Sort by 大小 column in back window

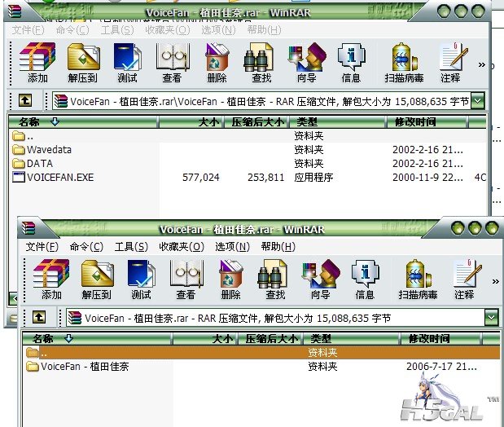point(191,122)
